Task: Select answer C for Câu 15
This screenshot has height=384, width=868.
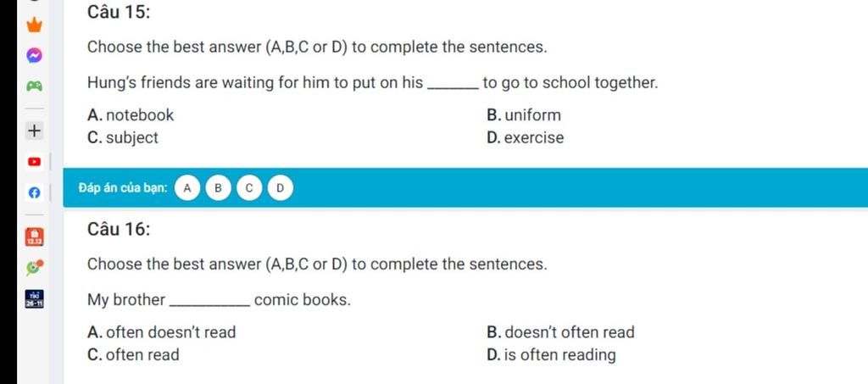Action: click(249, 188)
